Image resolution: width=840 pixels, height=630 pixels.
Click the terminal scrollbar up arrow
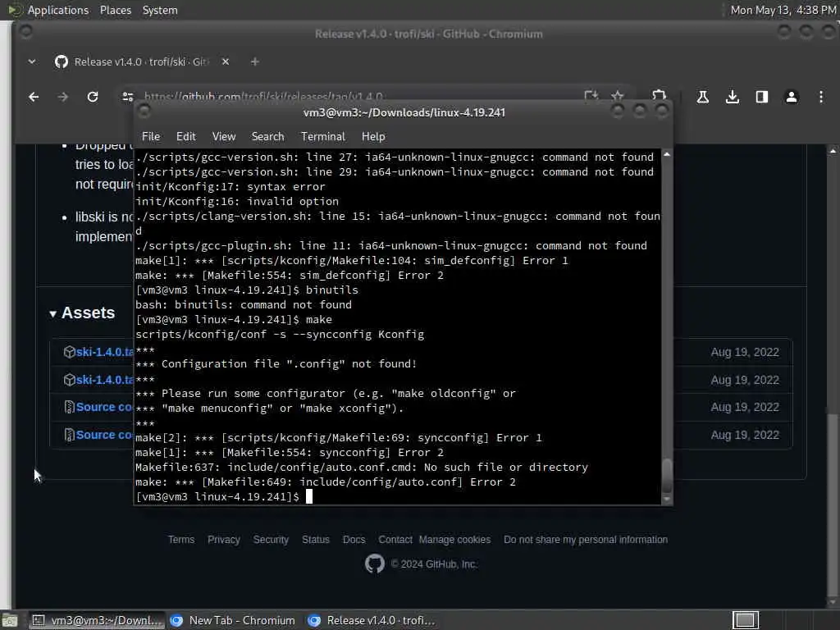(x=666, y=154)
